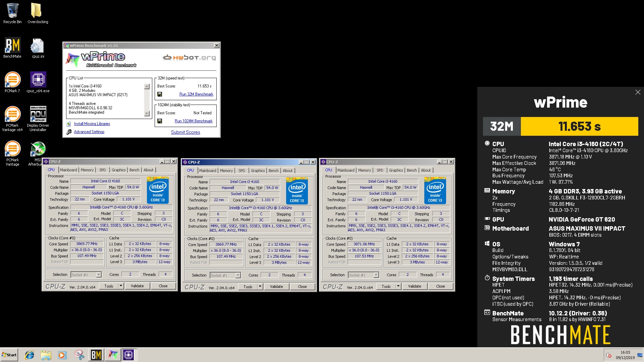Open Advanced Settings link in wPrime
Image resolution: width=644 pixels, height=362 pixels.
point(89,132)
